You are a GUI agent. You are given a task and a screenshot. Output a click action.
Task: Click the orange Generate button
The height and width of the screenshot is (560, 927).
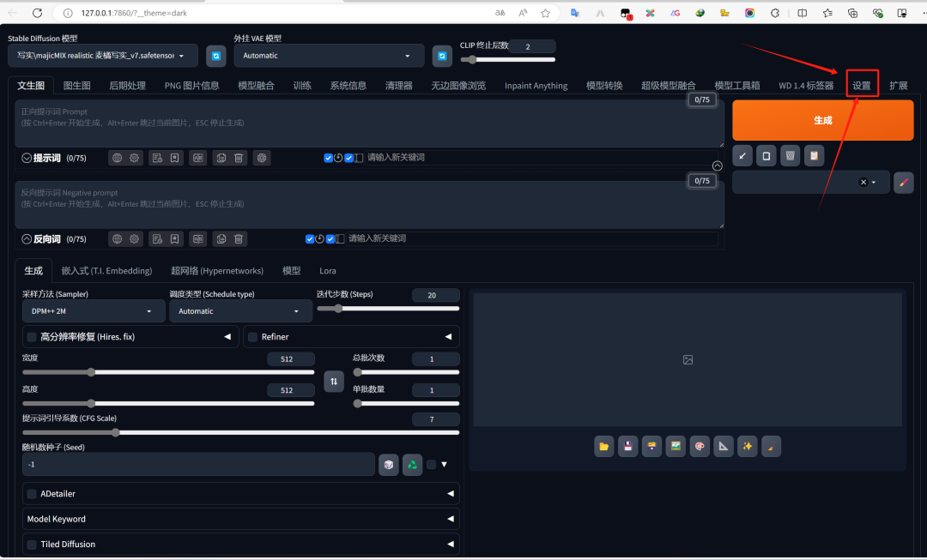[822, 121]
